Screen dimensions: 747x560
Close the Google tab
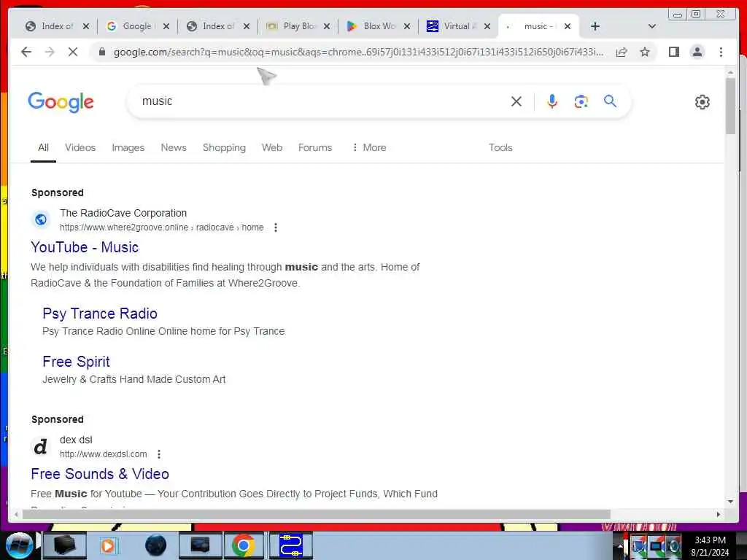[x=166, y=26]
